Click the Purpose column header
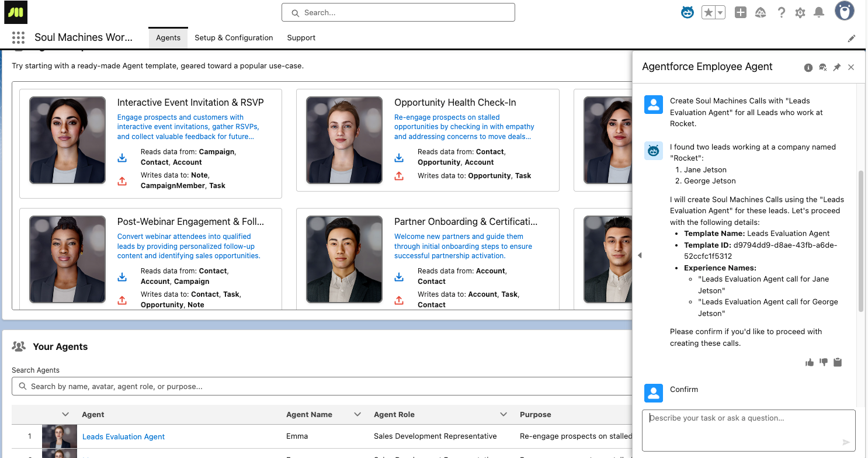Viewport: 868px width, 458px height. [x=536, y=414]
